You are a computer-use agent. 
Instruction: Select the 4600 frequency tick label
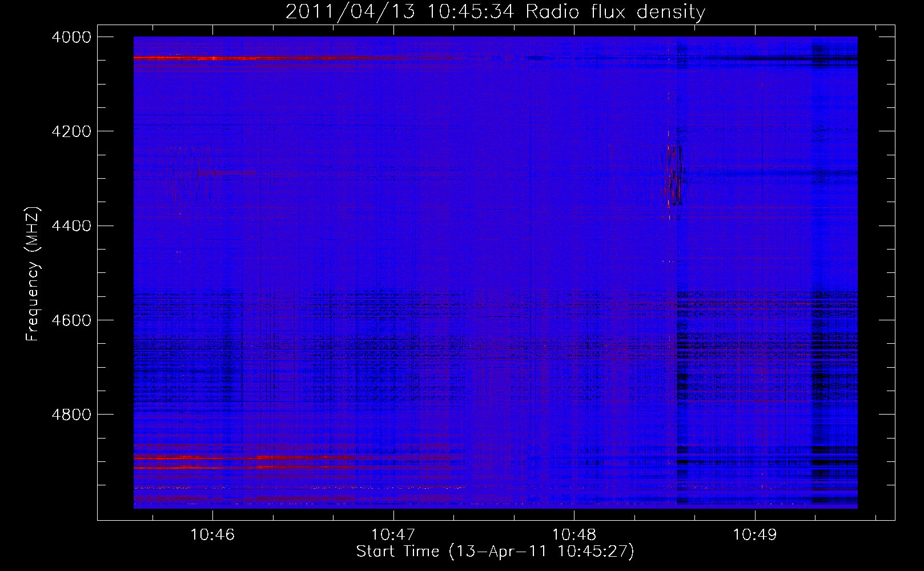coord(71,320)
